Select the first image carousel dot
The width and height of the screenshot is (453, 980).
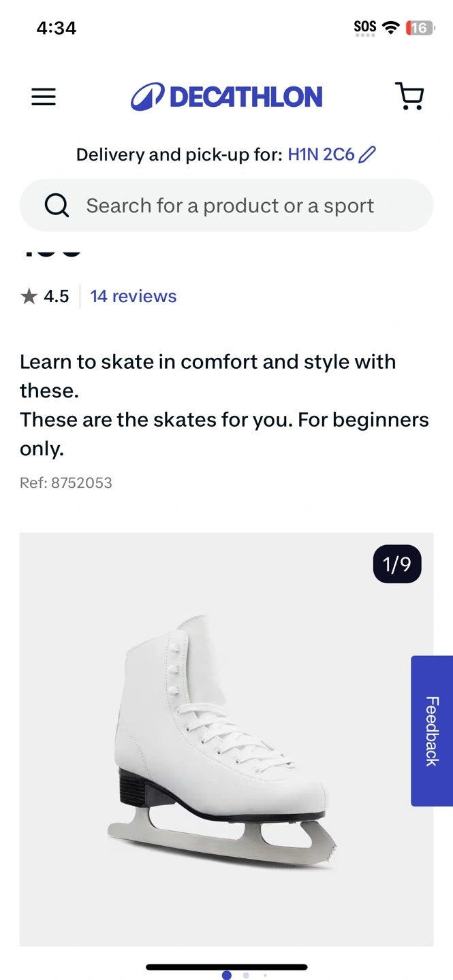(x=227, y=975)
